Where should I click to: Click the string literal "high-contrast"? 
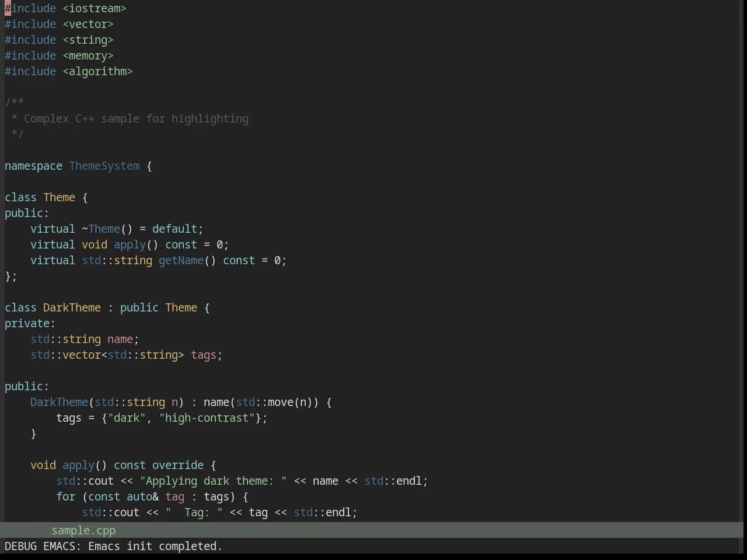207,418
